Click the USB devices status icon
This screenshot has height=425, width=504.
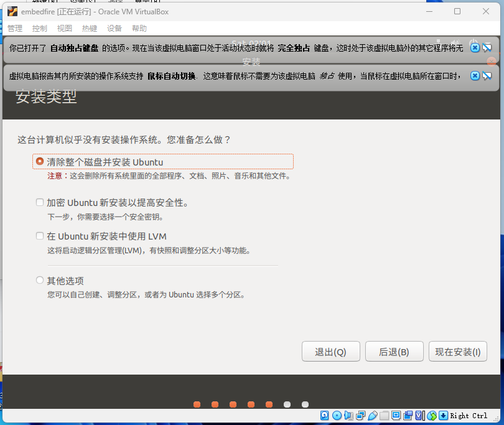point(373,416)
